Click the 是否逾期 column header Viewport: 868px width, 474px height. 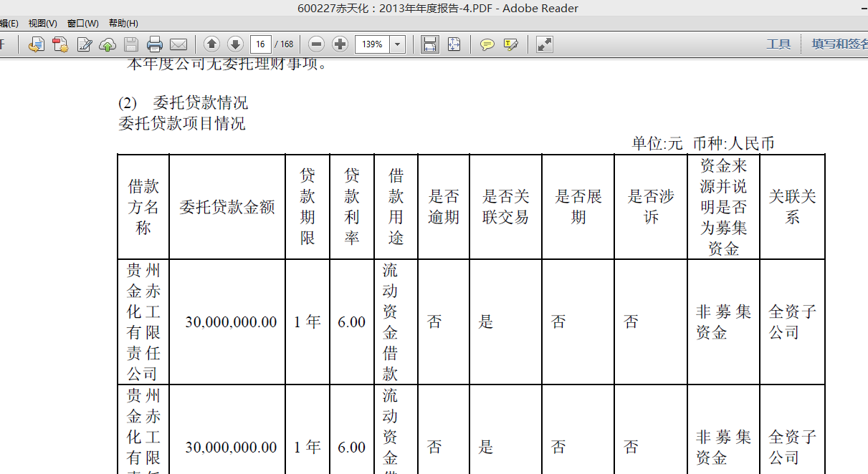444,207
